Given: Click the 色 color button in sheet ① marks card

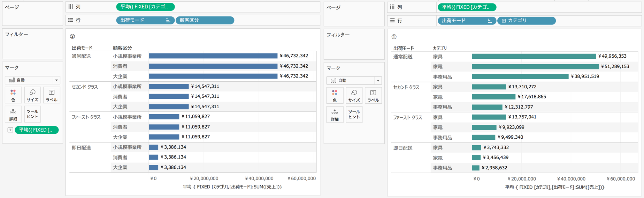Looking at the screenshot, I should click(335, 95).
